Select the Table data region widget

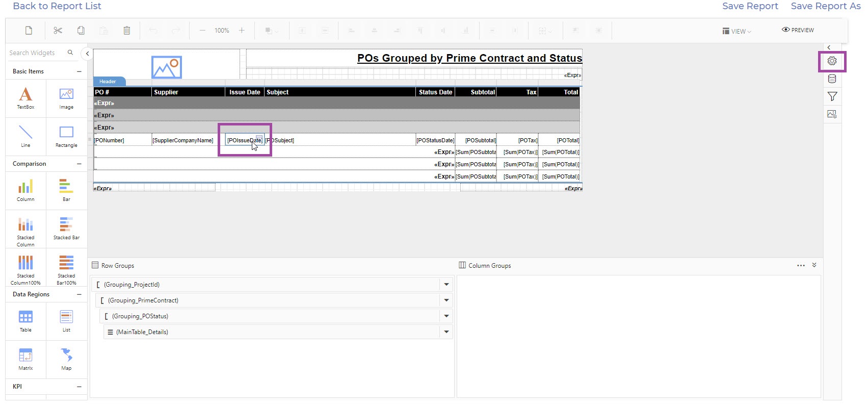25,321
